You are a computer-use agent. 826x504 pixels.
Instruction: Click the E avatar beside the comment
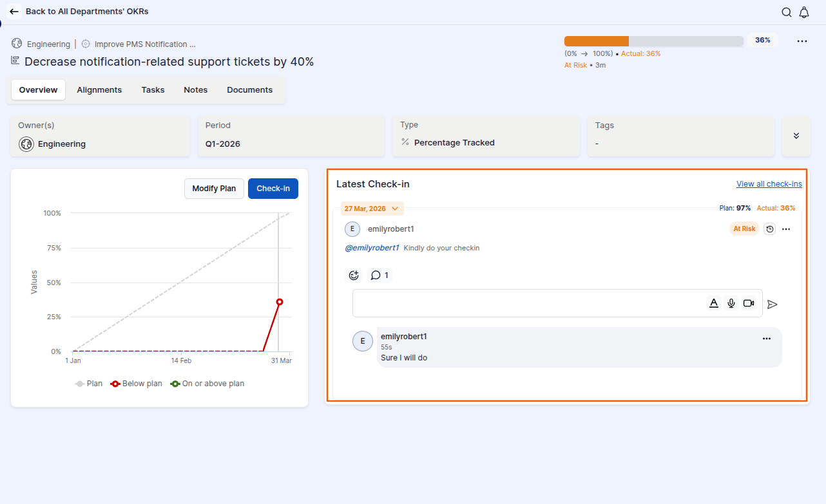coord(363,341)
